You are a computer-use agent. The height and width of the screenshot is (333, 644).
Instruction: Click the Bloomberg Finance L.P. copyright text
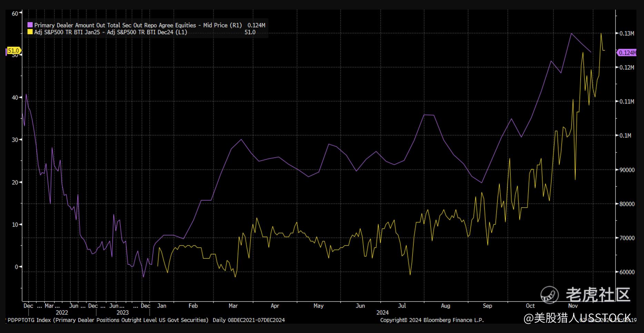tap(432, 320)
